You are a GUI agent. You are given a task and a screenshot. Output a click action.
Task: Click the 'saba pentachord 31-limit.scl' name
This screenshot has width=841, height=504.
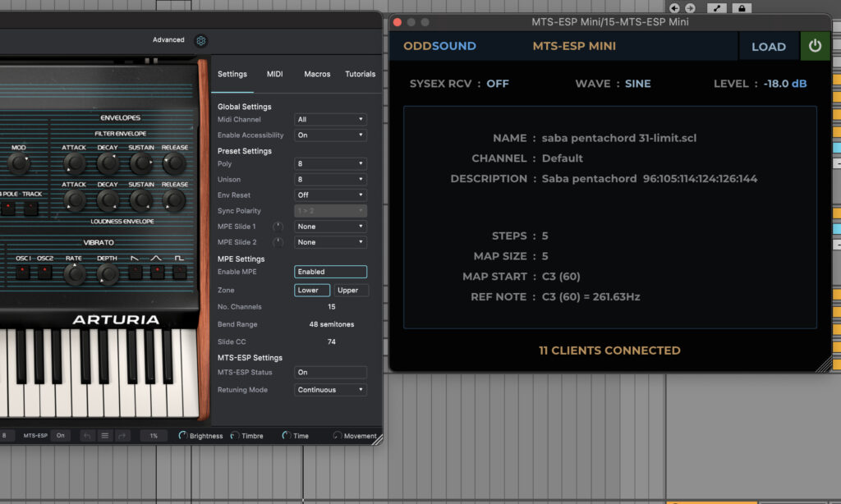[x=619, y=139]
